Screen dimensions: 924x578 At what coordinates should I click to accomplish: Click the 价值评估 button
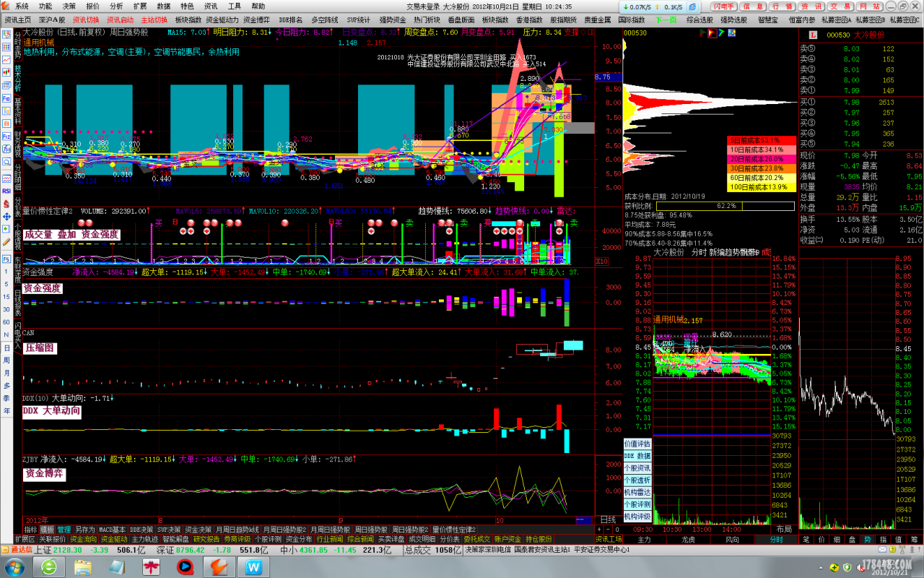(637, 444)
